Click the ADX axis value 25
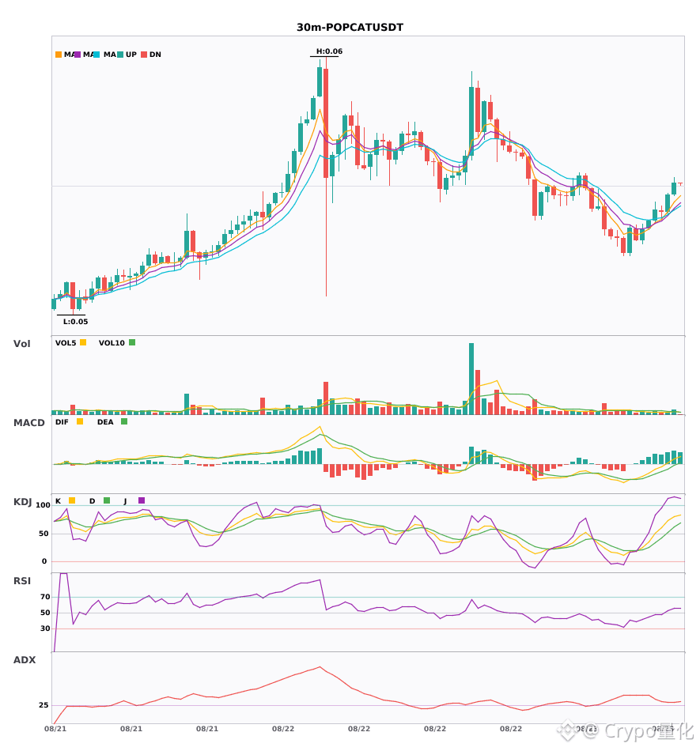 (x=44, y=705)
